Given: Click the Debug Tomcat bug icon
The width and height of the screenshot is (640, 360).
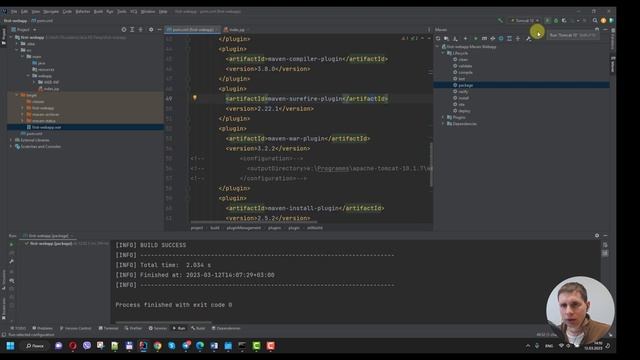Looking at the screenshot, I should click(x=556, y=20).
